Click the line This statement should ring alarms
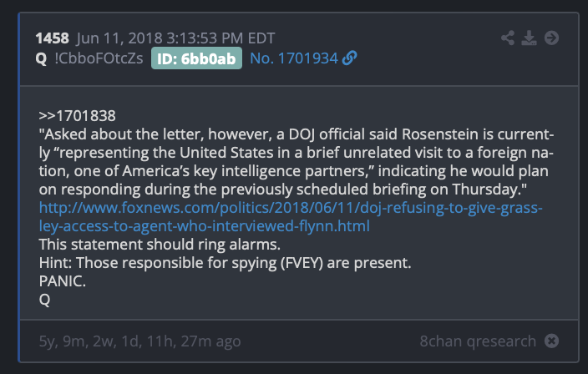 (160, 245)
